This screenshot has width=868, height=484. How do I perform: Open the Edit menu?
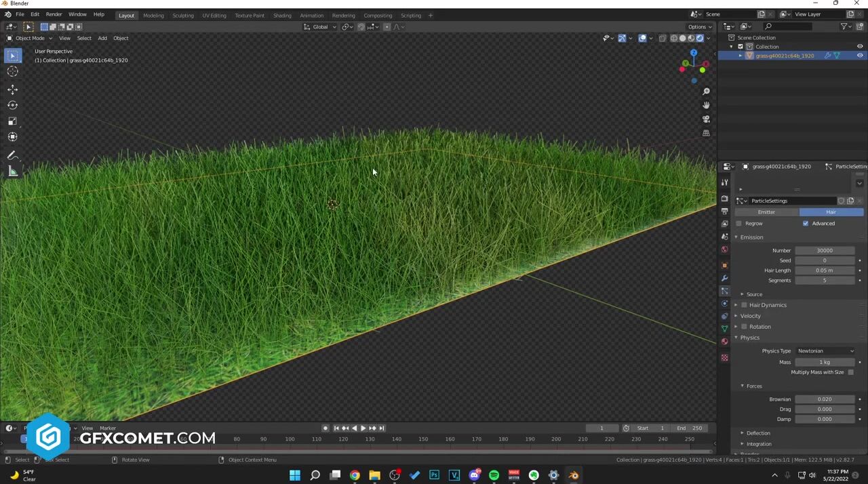pos(35,14)
